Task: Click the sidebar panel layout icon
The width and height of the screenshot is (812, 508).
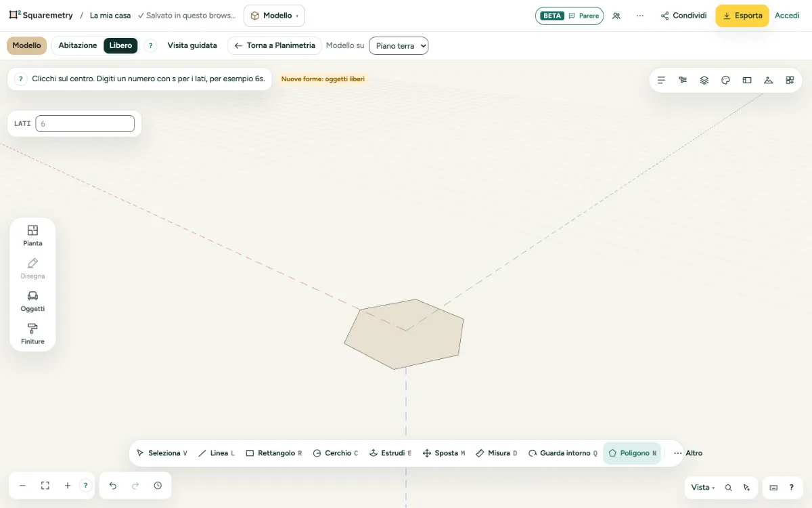Action: 747,80
